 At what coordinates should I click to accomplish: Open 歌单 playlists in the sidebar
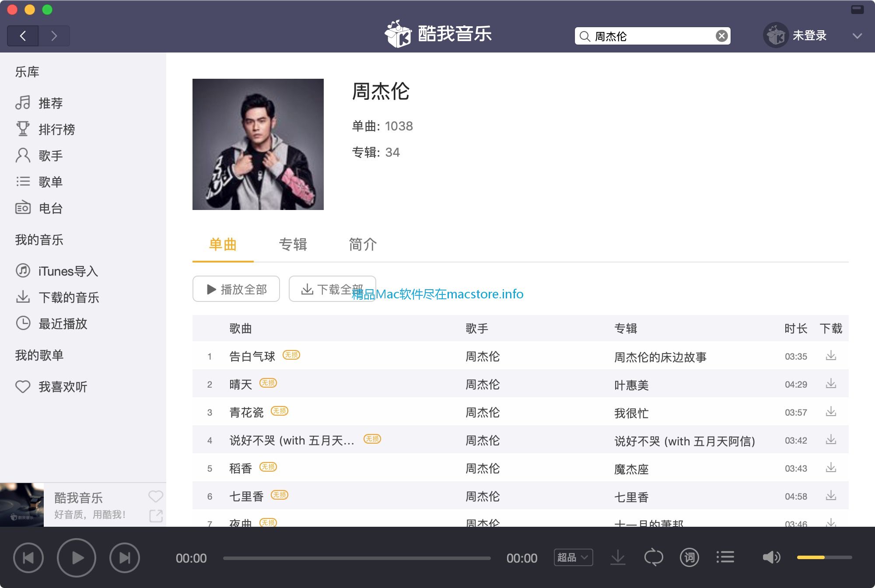pyautogui.click(x=39, y=182)
